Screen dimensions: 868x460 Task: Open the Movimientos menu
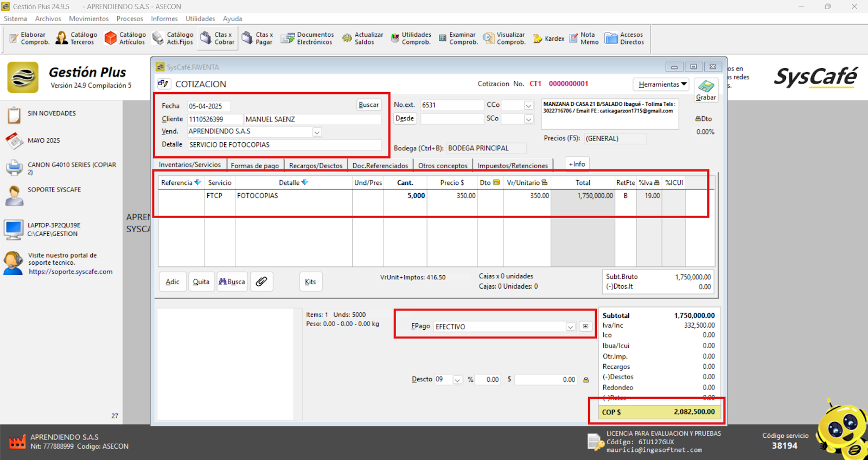[89, 18]
